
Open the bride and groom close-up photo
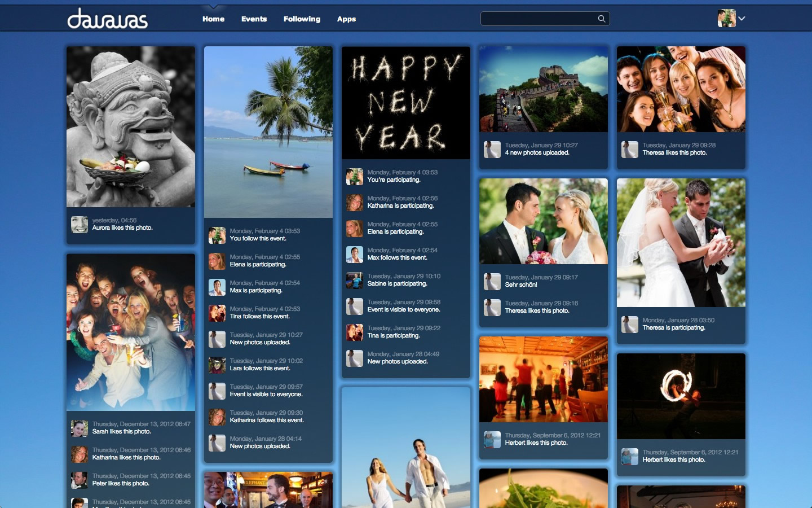pos(544,221)
